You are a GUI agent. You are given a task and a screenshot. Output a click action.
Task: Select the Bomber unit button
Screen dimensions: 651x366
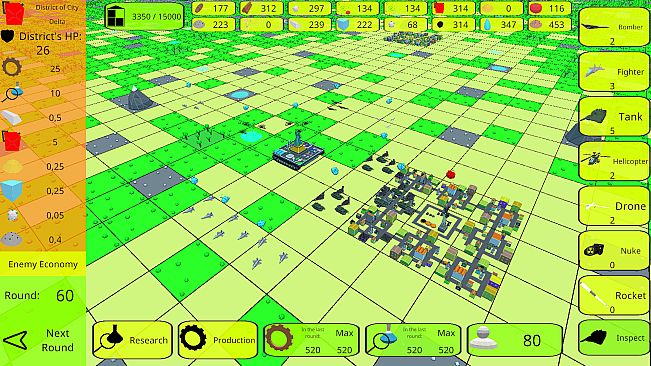[x=614, y=27]
